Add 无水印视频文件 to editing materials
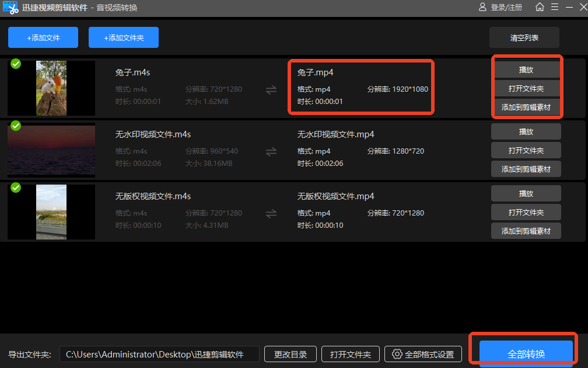This screenshot has height=368, width=588. click(526, 169)
